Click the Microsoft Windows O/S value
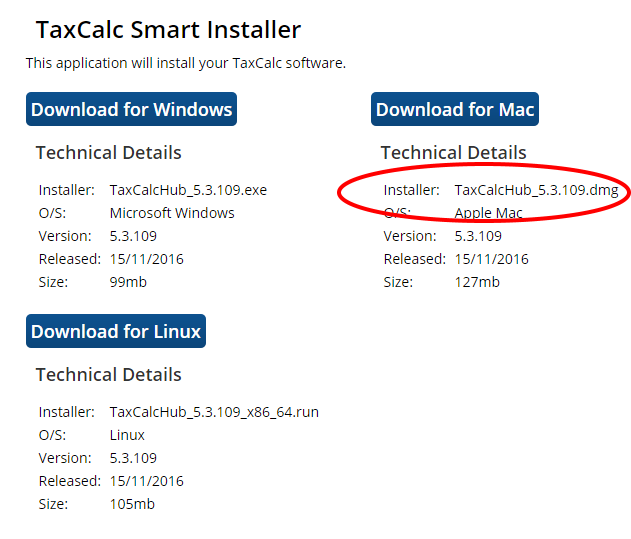Screen dimensions: 631x539 172,213
